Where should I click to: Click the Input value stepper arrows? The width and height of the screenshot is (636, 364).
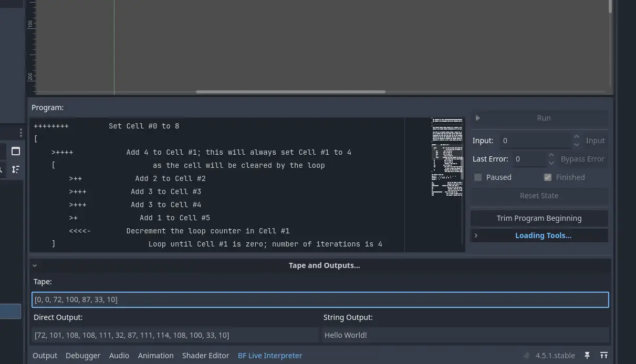click(576, 141)
